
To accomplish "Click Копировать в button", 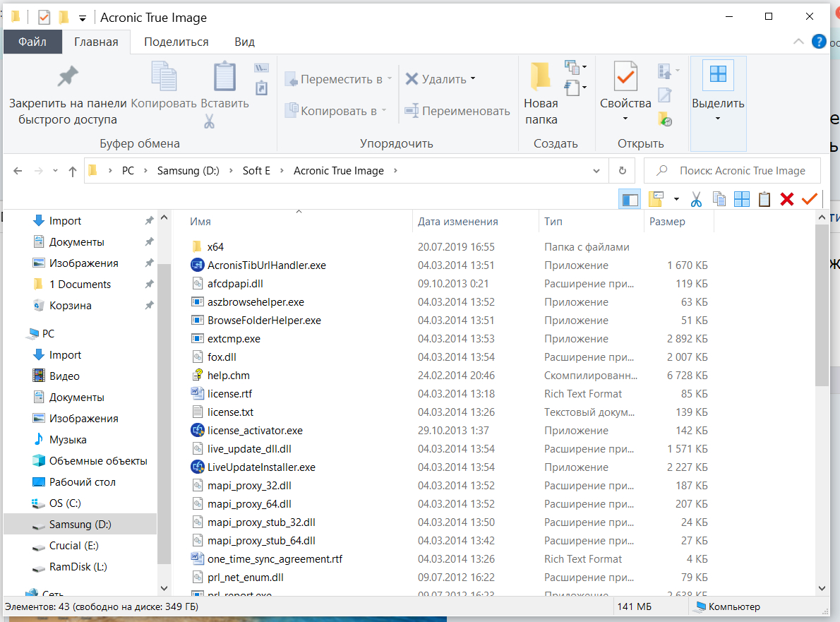I will click(x=335, y=111).
